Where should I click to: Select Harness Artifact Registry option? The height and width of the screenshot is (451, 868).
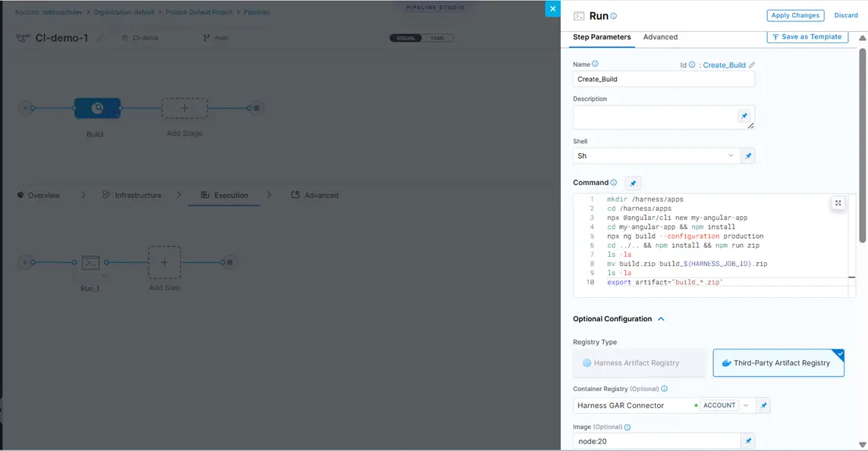639,363
